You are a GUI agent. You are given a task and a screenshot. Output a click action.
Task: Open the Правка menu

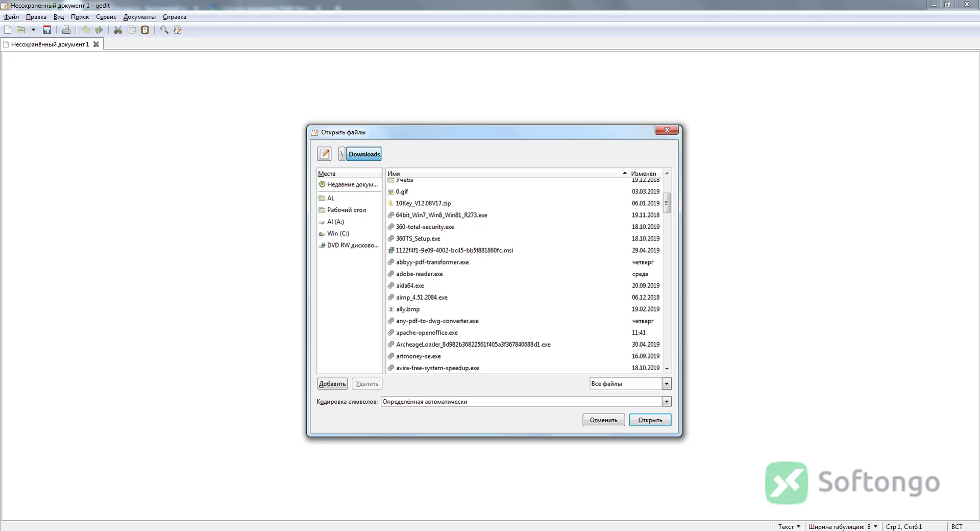point(36,17)
